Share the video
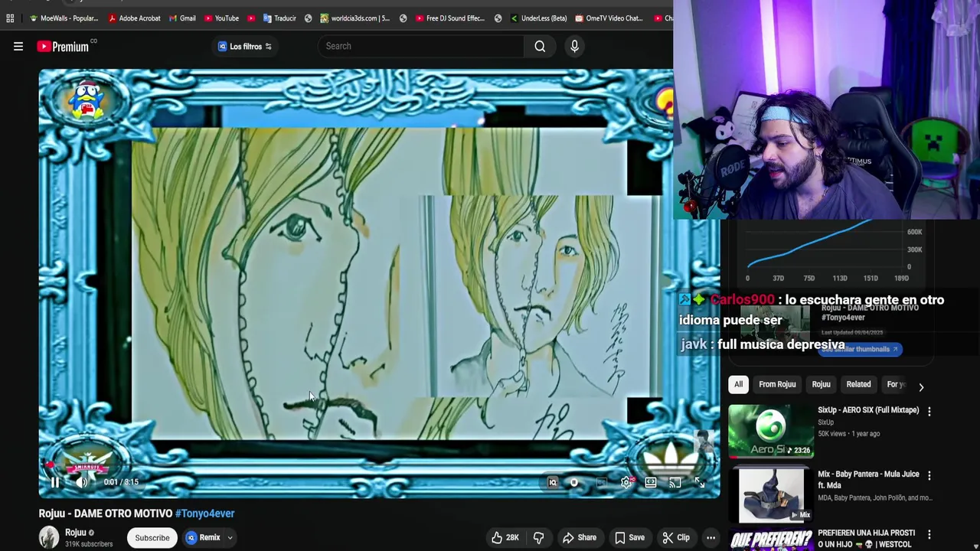 tap(579, 537)
